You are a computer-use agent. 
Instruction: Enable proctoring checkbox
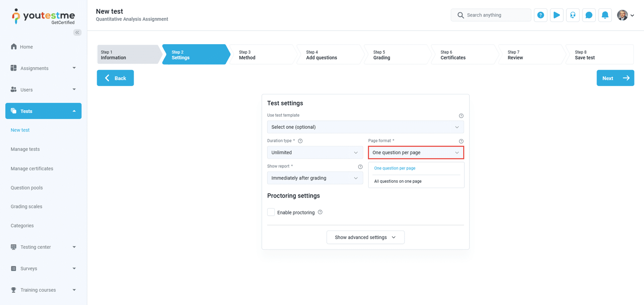(271, 212)
